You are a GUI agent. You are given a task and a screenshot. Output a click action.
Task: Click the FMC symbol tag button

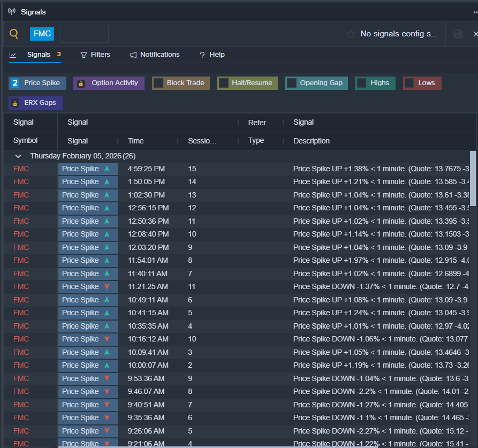(42, 34)
